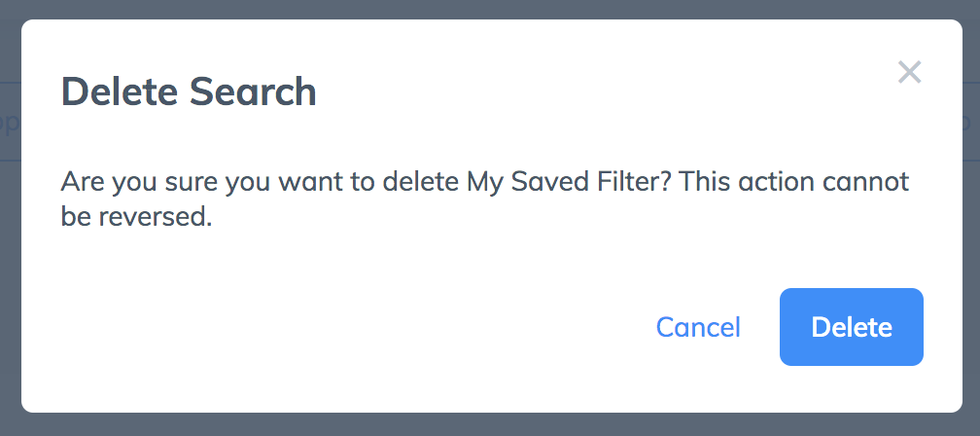Delete My Saved Filter permanently
This screenshot has height=436, width=980.
coord(852,327)
